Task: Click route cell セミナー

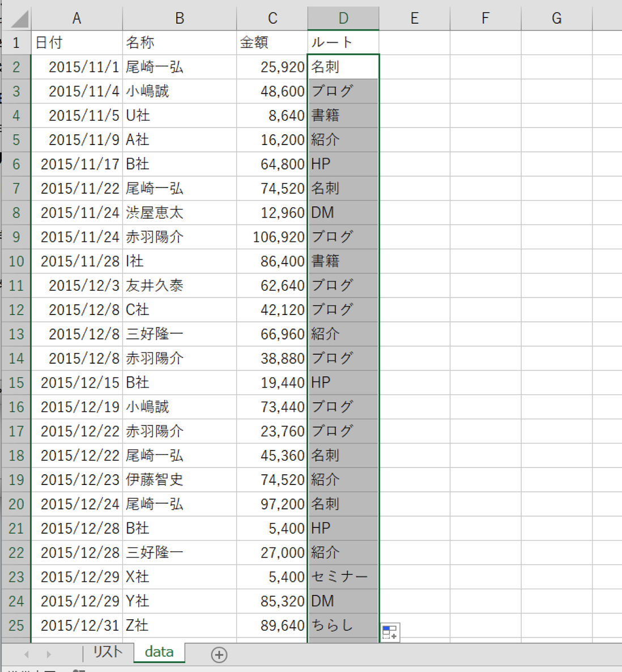Action: 343,577
